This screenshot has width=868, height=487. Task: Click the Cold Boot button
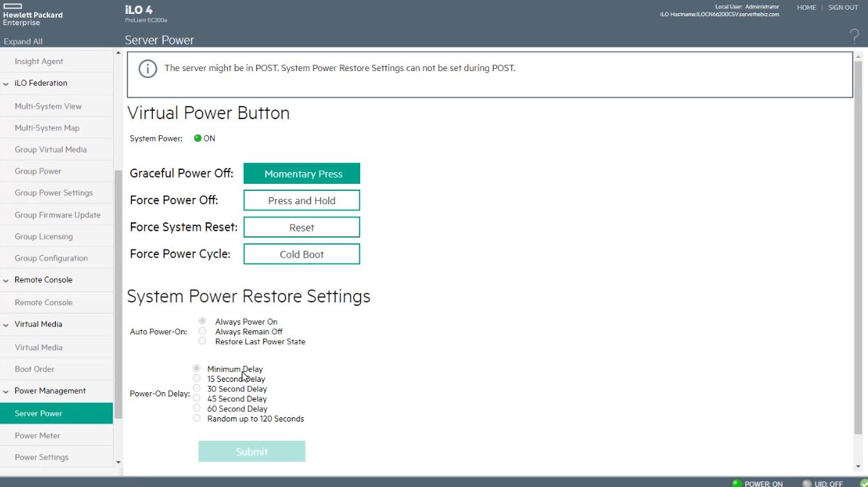302,254
